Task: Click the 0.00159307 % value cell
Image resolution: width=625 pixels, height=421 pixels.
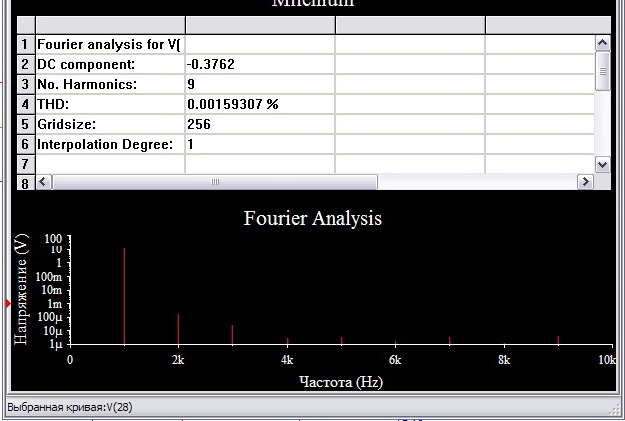Action: point(260,104)
